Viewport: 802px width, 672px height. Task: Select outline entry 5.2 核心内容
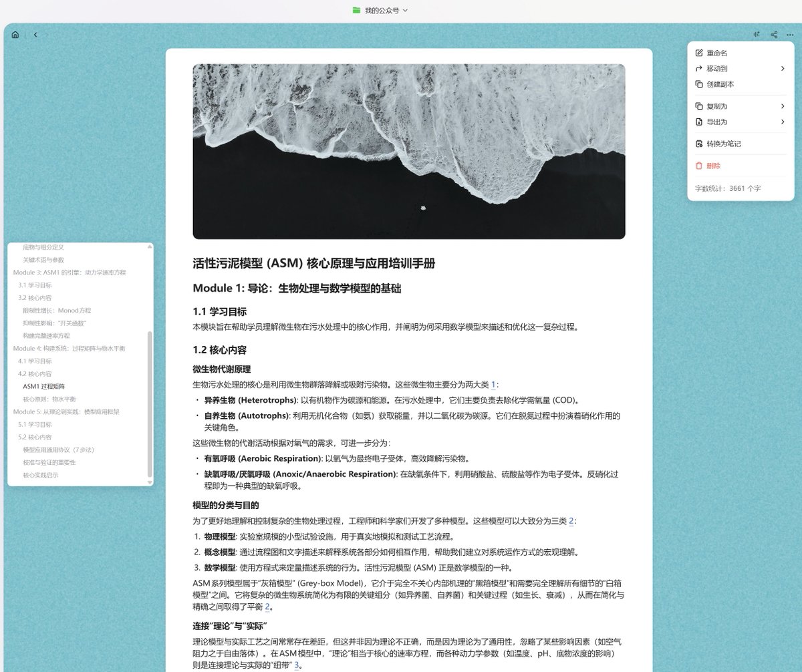pyautogui.click(x=35, y=438)
